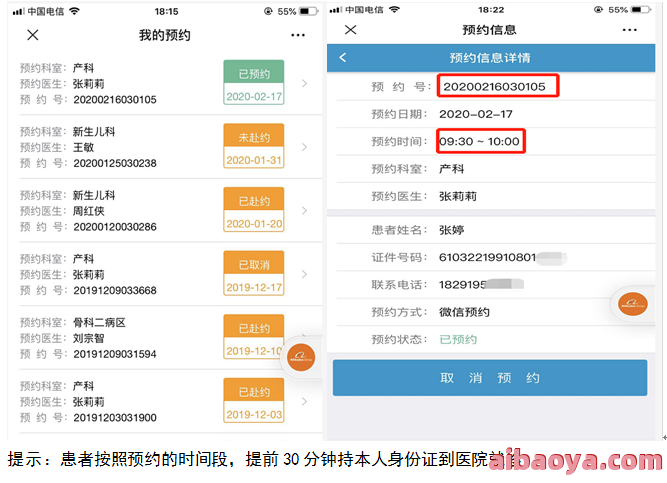The width and height of the screenshot is (667, 483).
Task: Tap the Wi-Fi icon on the left phone
Action: pos(75,11)
